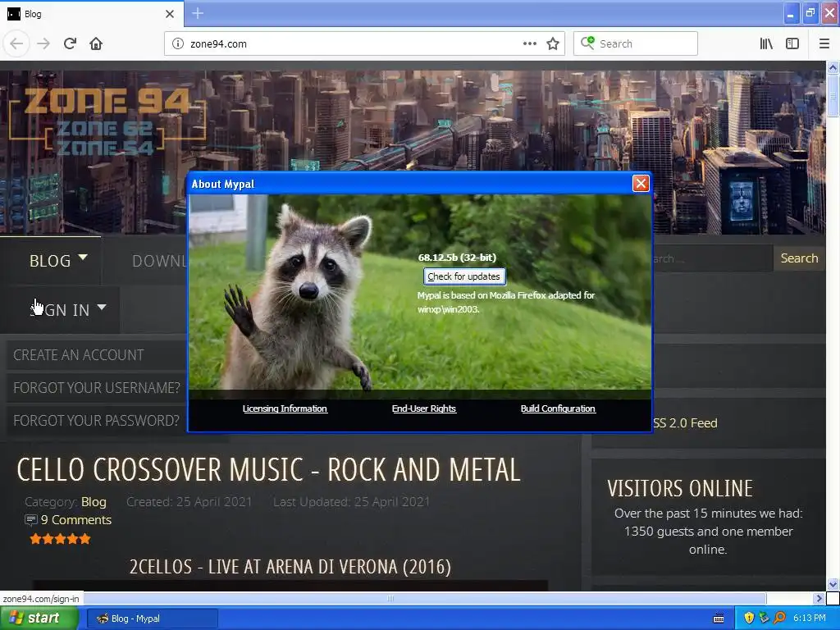Open End-User Rights link
Screen dimensions: 840x630
point(424,409)
